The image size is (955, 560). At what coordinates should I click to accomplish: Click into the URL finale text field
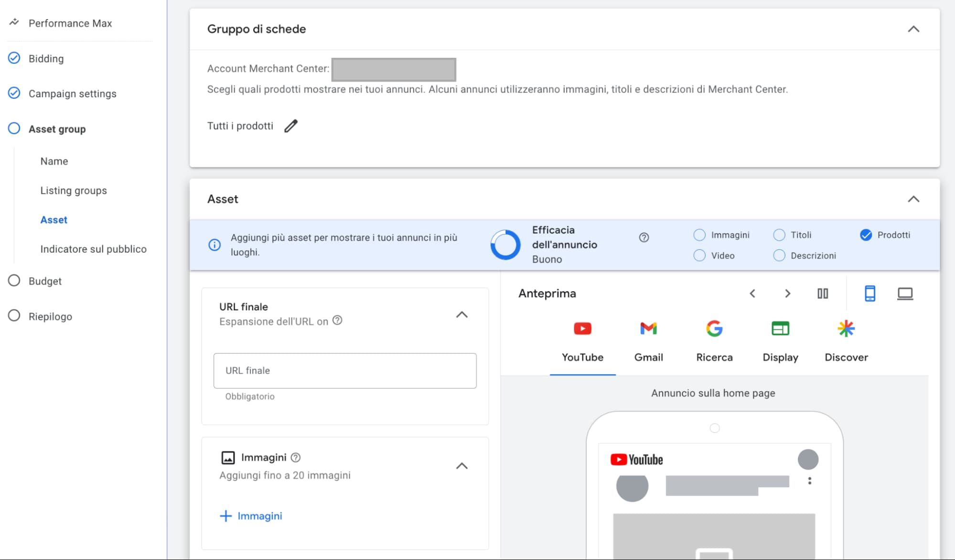344,371
